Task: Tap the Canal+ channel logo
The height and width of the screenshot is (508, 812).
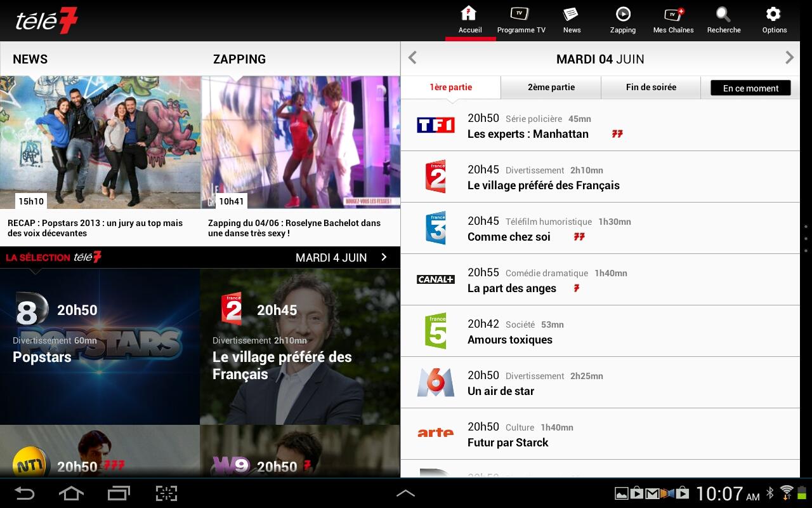Action: [x=436, y=279]
